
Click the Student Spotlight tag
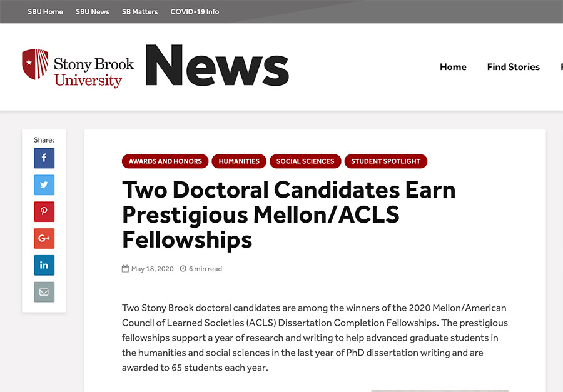(x=385, y=161)
